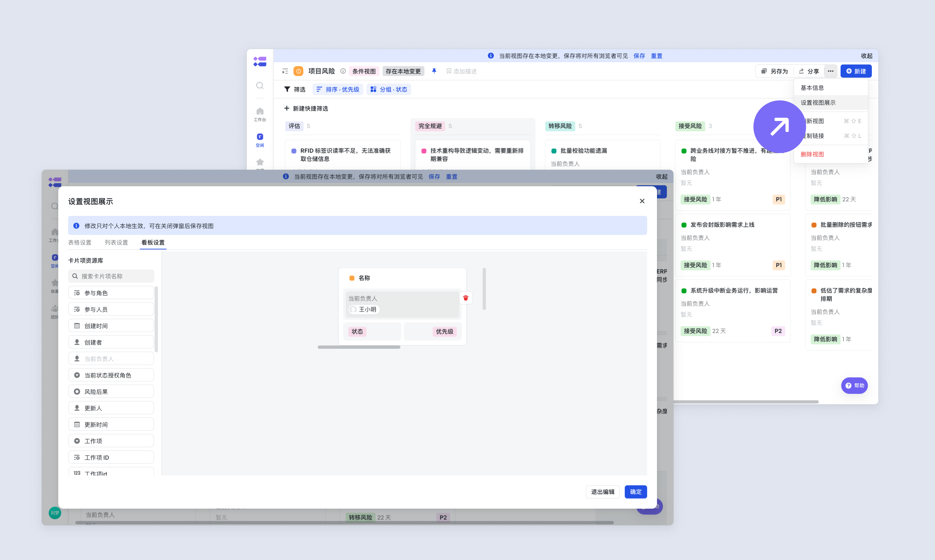Select 创建时间 from the card item library
The image size is (935, 560).
tap(111, 326)
